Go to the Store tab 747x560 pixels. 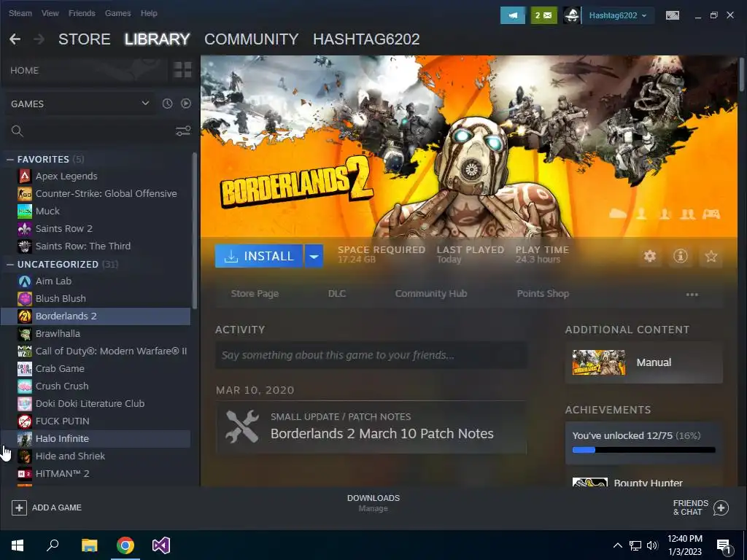pyautogui.click(x=85, y=39)
